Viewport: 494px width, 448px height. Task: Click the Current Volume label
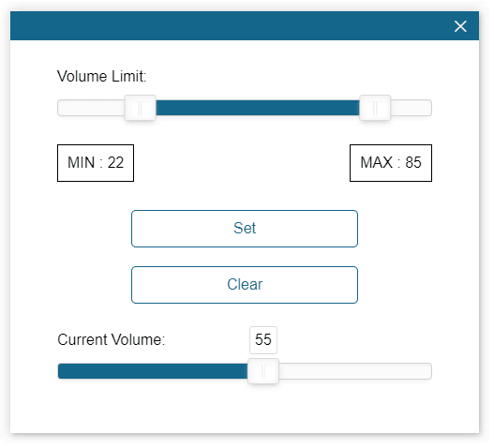point(112,342)
